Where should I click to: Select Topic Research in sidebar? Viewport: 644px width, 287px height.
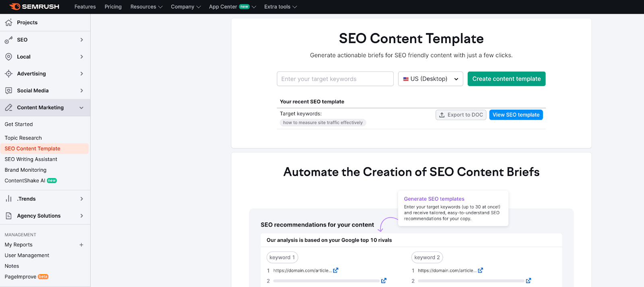(23, 138)
